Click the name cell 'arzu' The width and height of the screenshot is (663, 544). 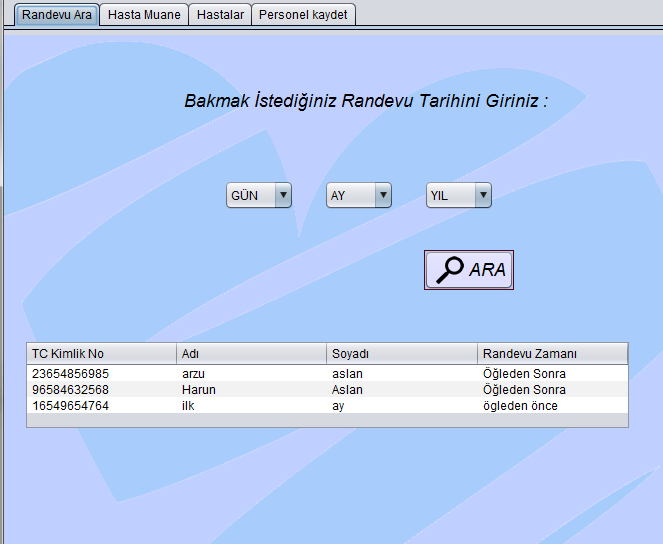194,374
